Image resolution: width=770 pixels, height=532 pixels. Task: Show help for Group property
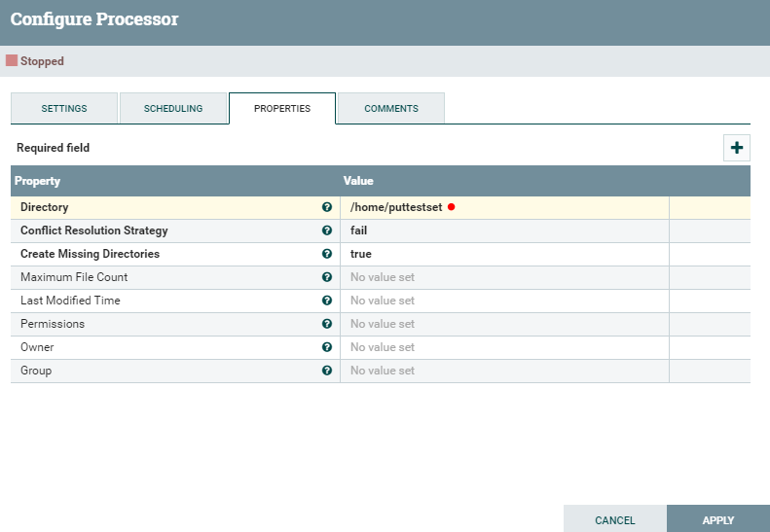[326, 371]
